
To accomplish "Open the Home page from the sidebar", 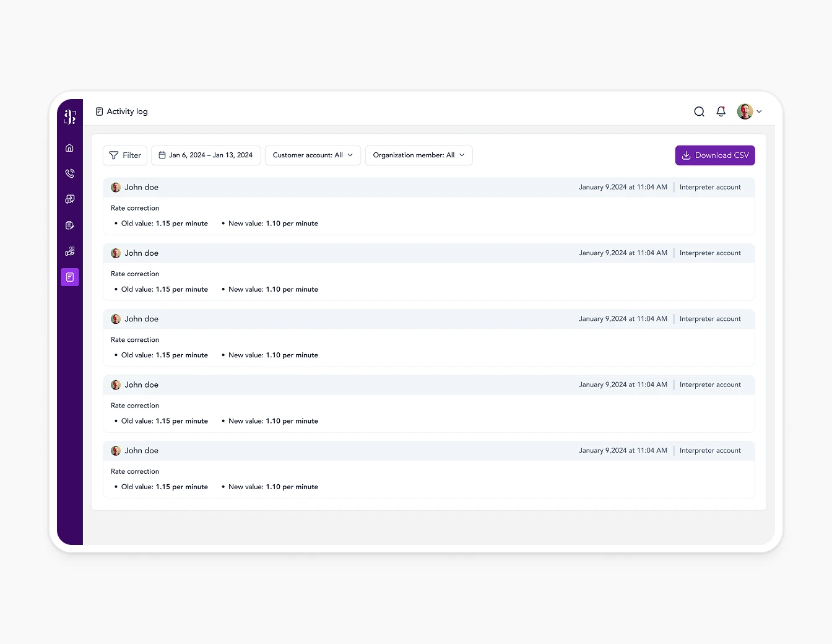I will pos(69,147).
